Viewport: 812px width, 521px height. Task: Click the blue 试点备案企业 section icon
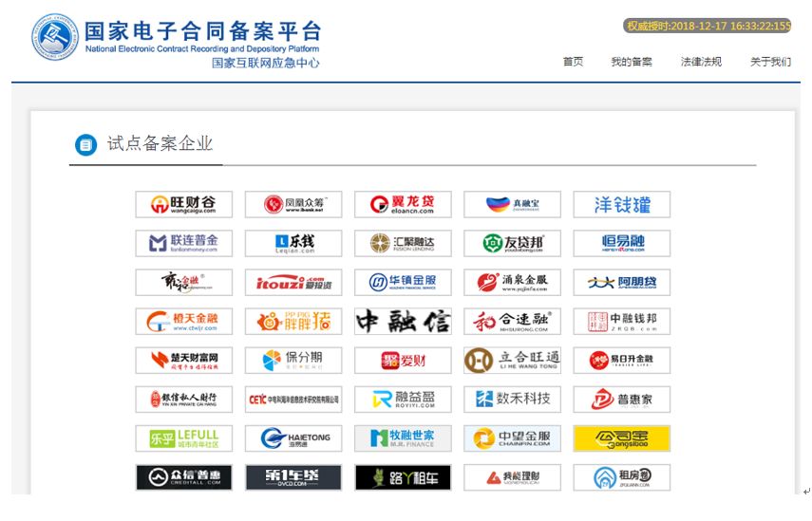[86, 145]
